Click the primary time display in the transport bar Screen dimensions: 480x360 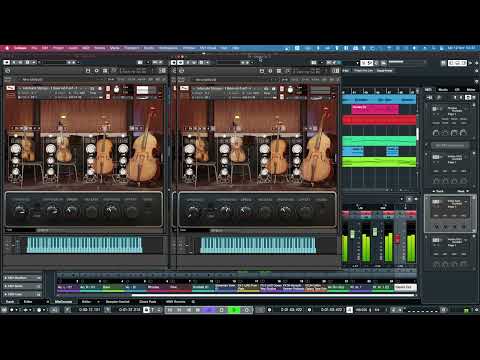[x=291, y=310]
